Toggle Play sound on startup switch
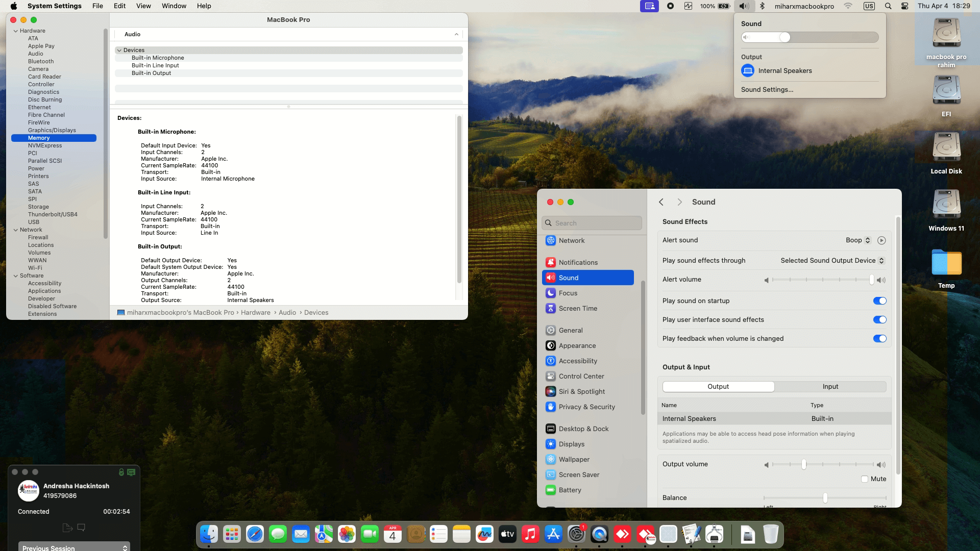Screen dimensions: 980x551 tap(879, 301)
